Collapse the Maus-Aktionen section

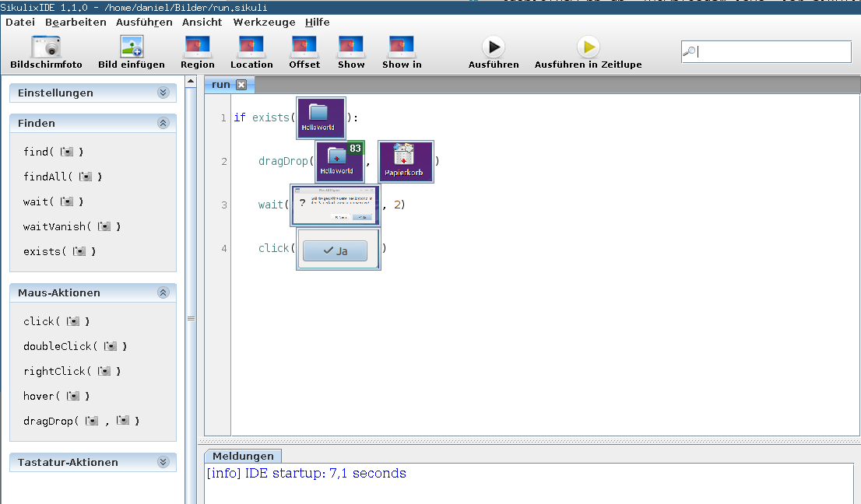pyautogui.click(x=163, y=292)
